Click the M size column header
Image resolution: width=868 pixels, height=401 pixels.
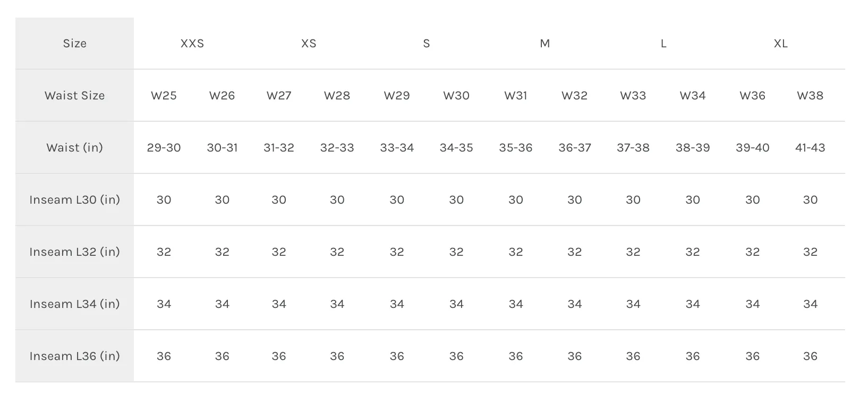(545, 44)
